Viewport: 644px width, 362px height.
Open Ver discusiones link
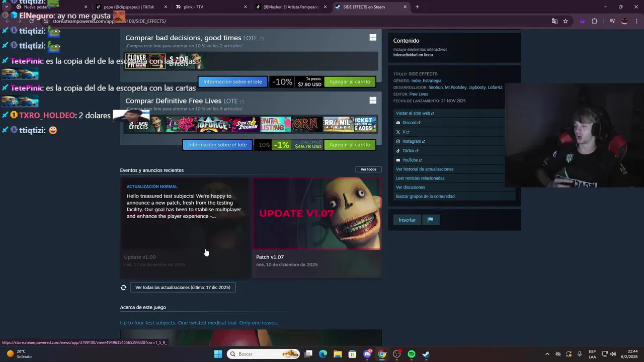point(411,187)
